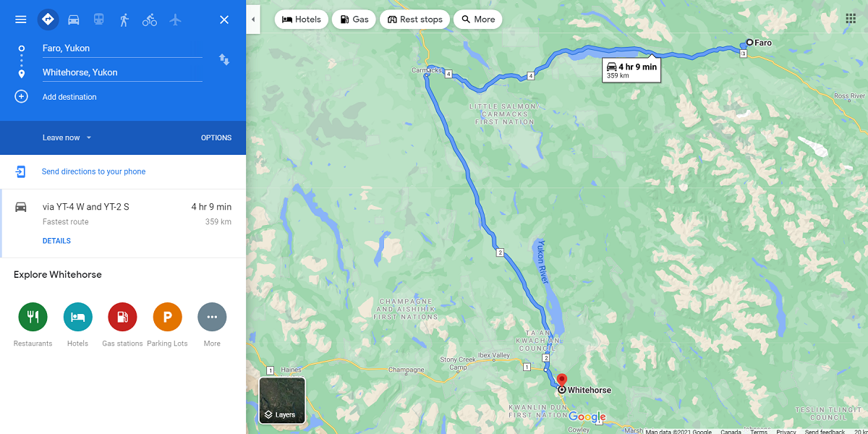Reverse starting point and destination

224,59
